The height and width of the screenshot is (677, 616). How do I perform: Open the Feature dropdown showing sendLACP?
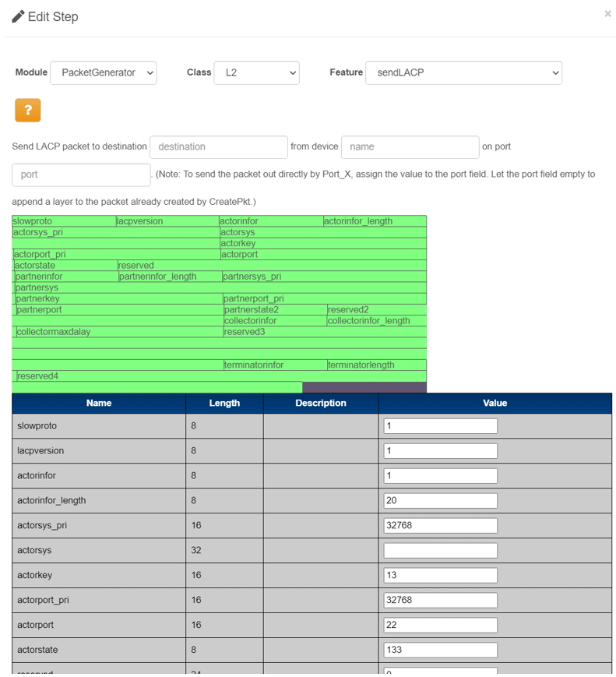463,72
